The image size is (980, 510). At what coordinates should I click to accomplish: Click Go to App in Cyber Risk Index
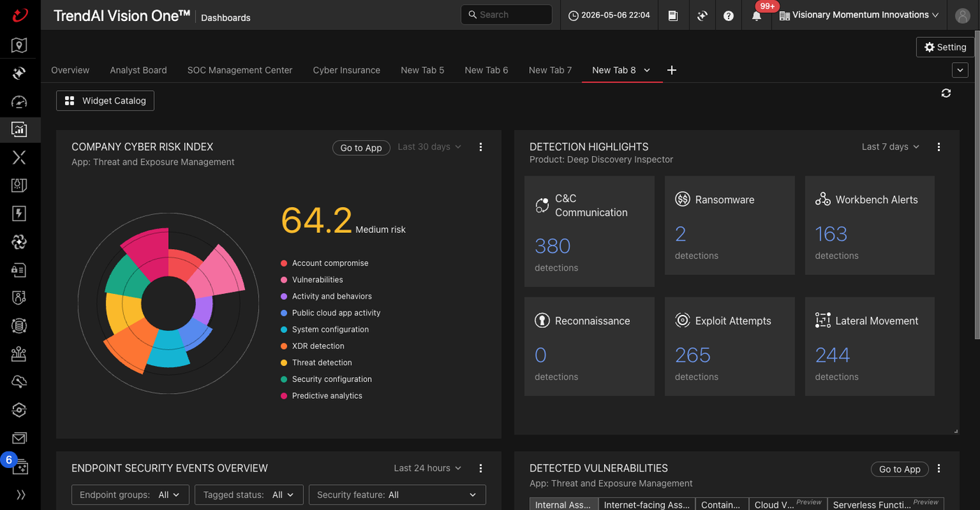[x=361, y=148]
